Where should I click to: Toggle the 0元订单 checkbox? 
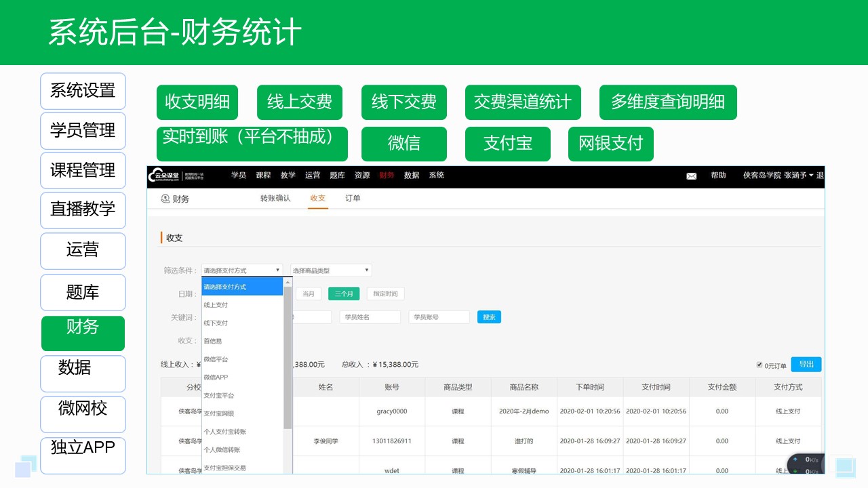pos(759,364)
